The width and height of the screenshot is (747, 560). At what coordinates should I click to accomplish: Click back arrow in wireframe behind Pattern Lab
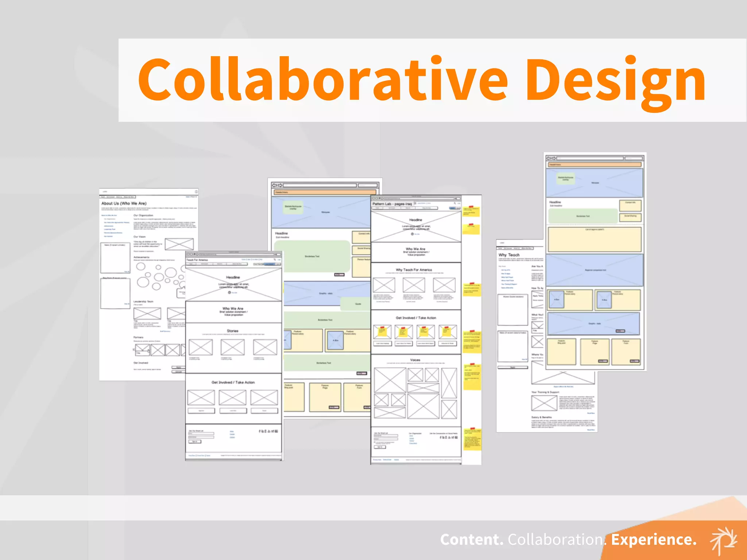click(x=275, y=185)
